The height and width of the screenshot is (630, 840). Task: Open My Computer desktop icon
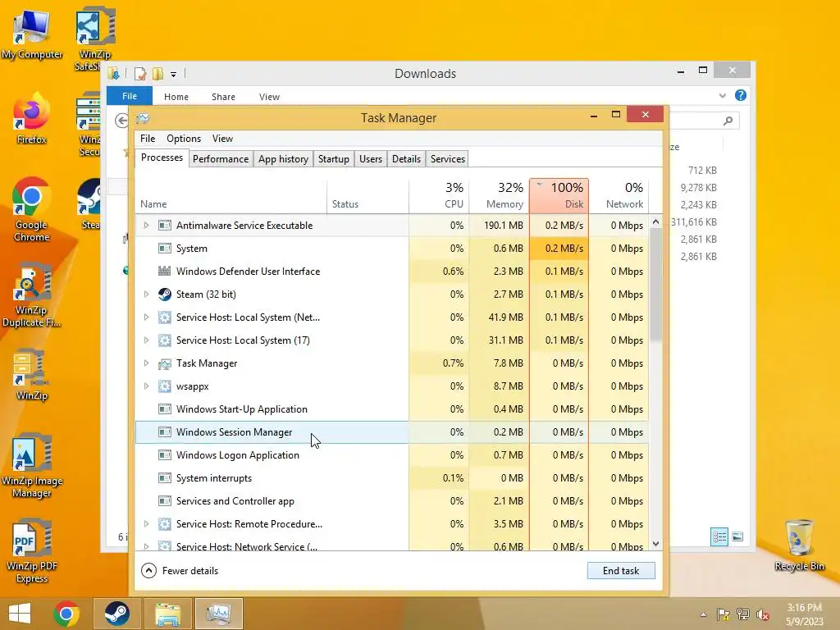tap(32, 33)
